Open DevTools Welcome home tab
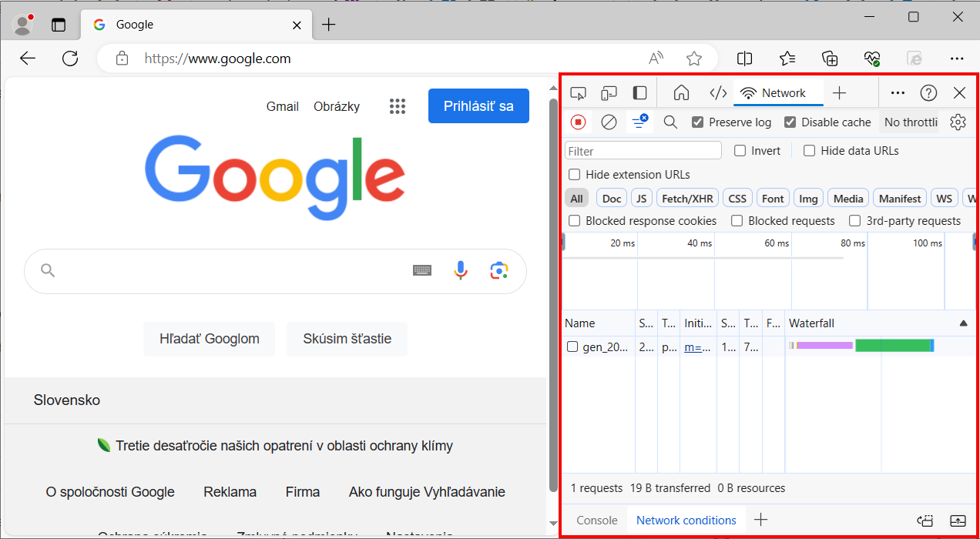Viewport: 980px width, 539px height. click(x=681, y=93)
